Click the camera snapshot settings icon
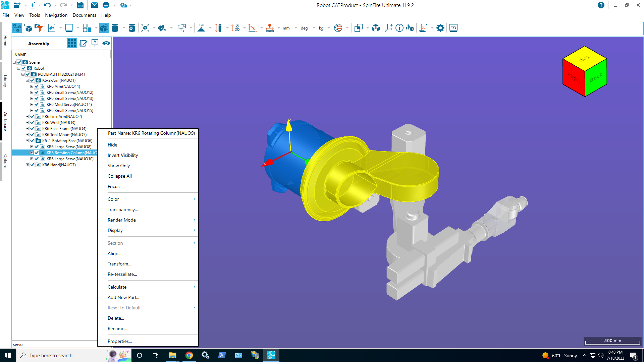The width and height of the screenshot is (644, 362). 123,5
